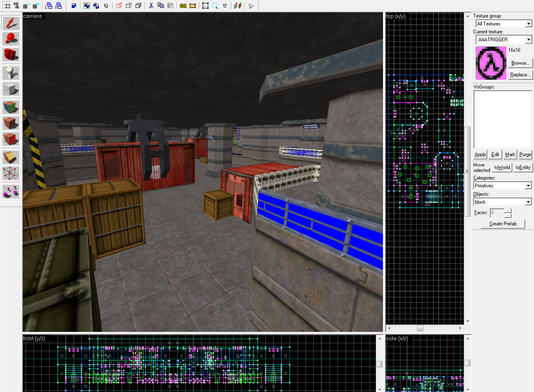This screenshot has width=534, height=392.
Task: Save the current window state
Action: pos(59,6)
